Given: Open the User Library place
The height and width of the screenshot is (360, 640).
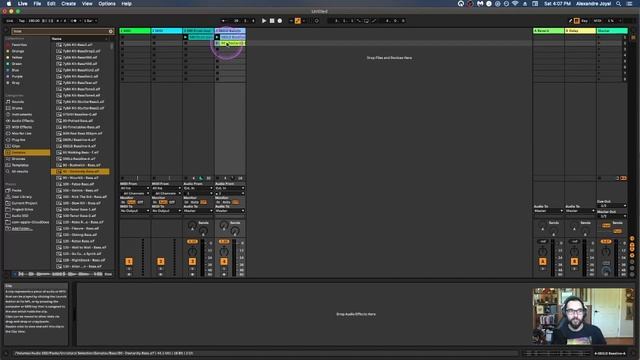Looking at the screenshot, I should point(22,197).
